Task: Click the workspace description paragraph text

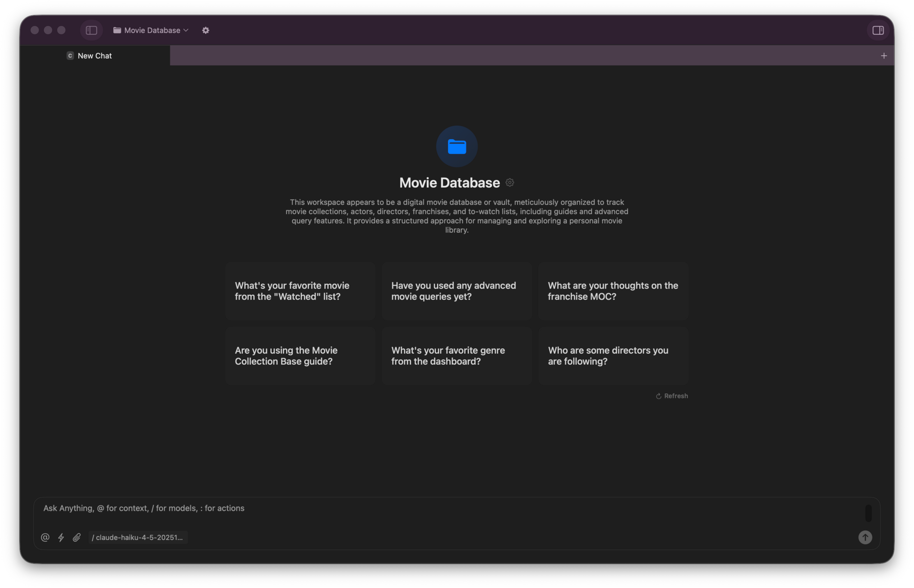Action: (x=457, y=216)
